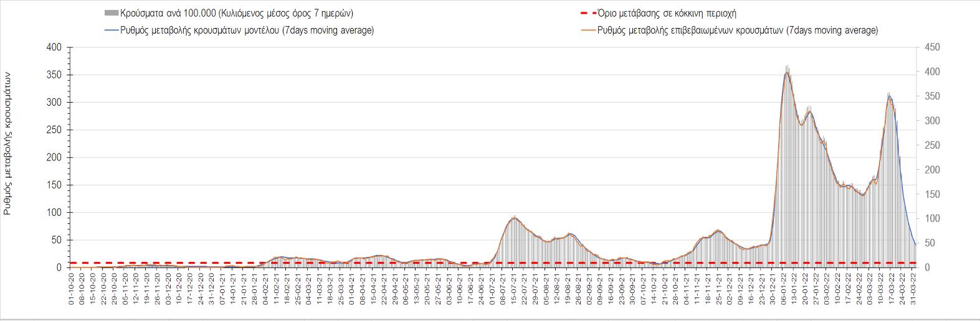Screen dimensions: 980x321
Task: Click the 100 label on right axis
Action: click(x=932, y=218)
